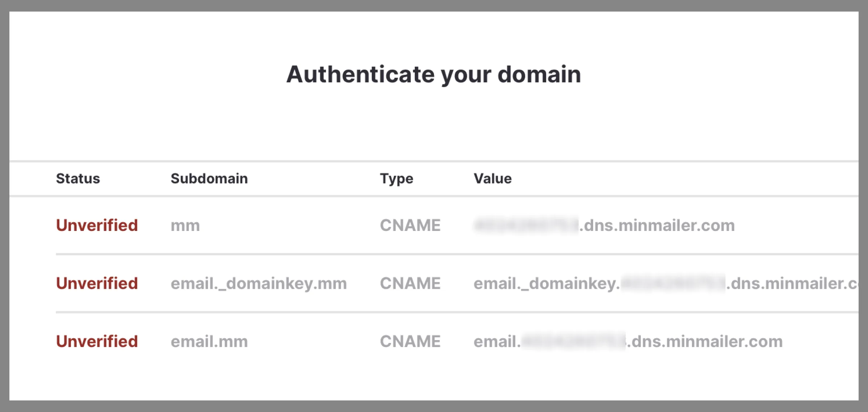This screenshot has width=868, height=412.
Task: Click the Type column header
Action: [396, 178]
